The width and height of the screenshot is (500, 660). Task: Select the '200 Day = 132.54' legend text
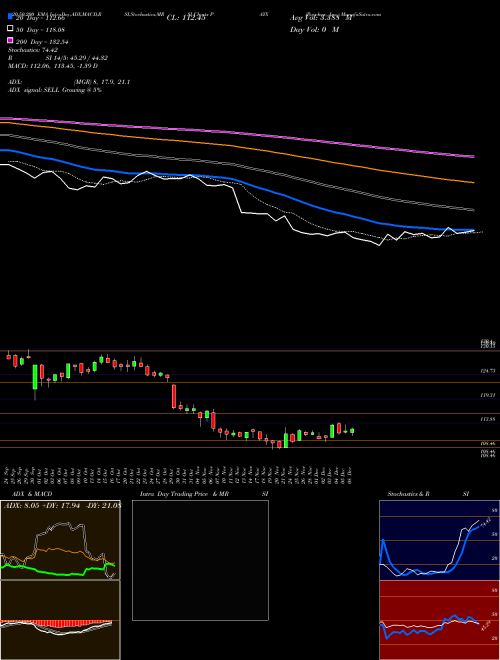[43, 42]
